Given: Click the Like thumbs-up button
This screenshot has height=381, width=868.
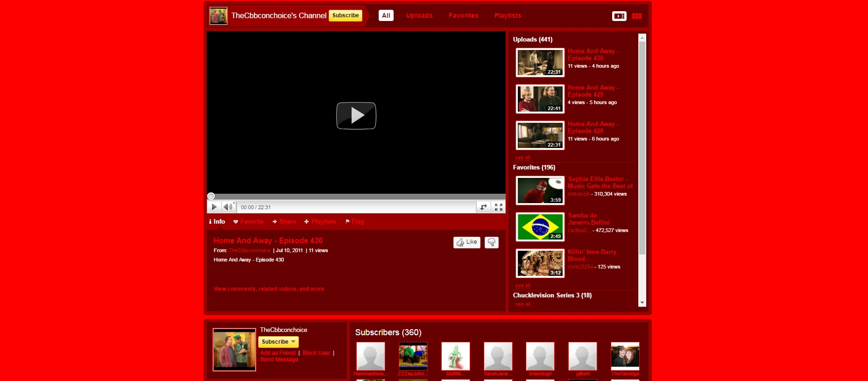Looking at the screenshot, I should (x=467, y=242).
